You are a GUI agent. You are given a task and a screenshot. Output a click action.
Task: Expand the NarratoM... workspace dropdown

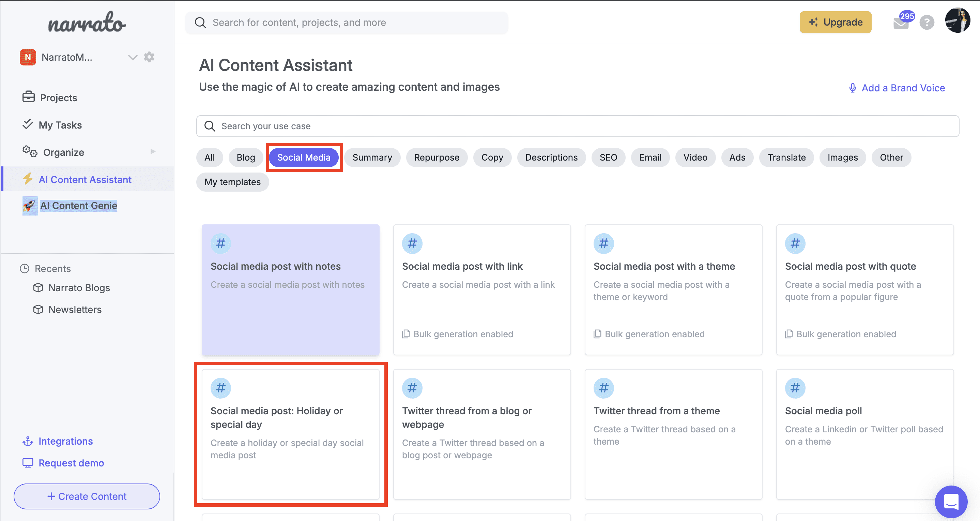point(133,58)
